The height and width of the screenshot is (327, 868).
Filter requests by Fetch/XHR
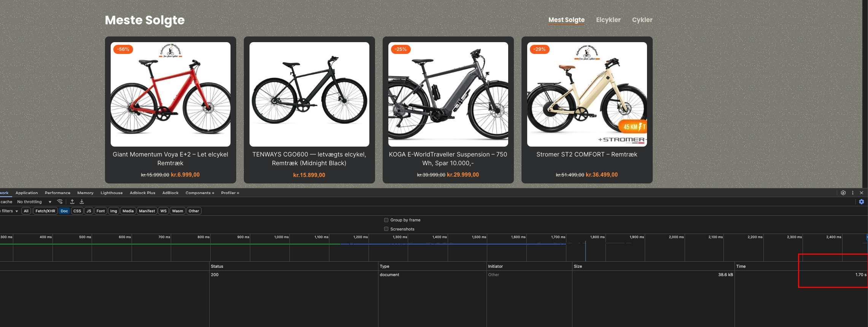[x=45, y=211]
